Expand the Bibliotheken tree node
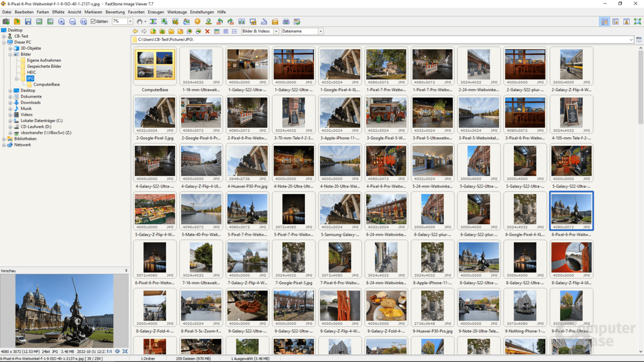This screenshot has height=362, width=644. click(4, 139)
